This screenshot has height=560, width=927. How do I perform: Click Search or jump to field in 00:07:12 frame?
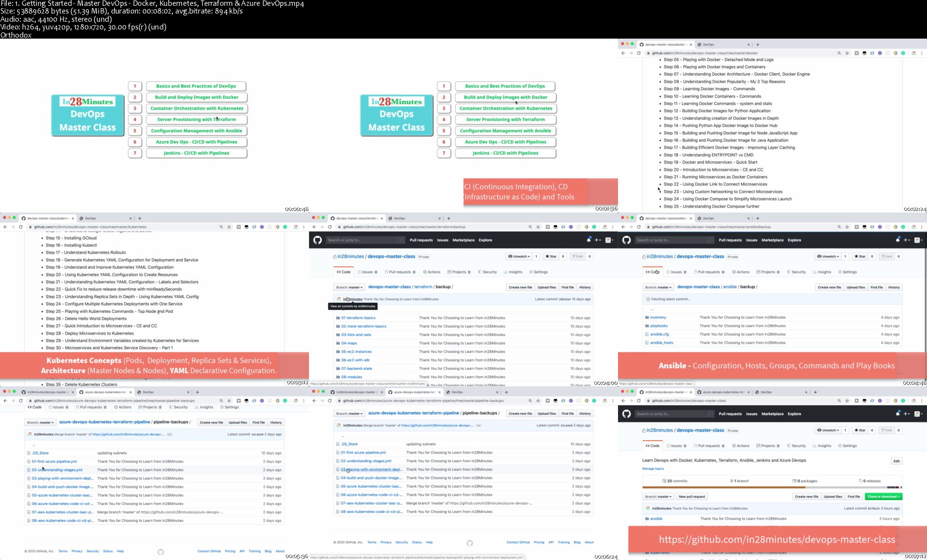[674, 414]
